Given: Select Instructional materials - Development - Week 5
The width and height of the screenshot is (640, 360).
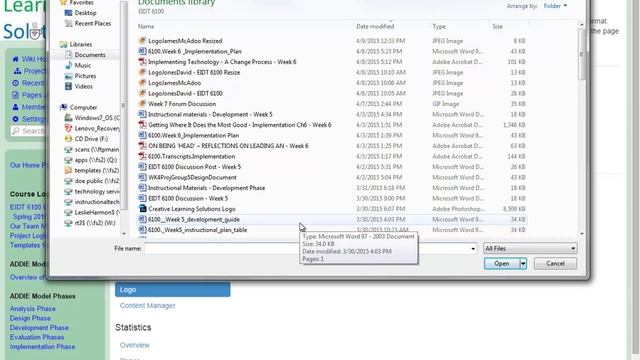Looking at the screenshot, I should pyautogui.click(x=210, y=114).
